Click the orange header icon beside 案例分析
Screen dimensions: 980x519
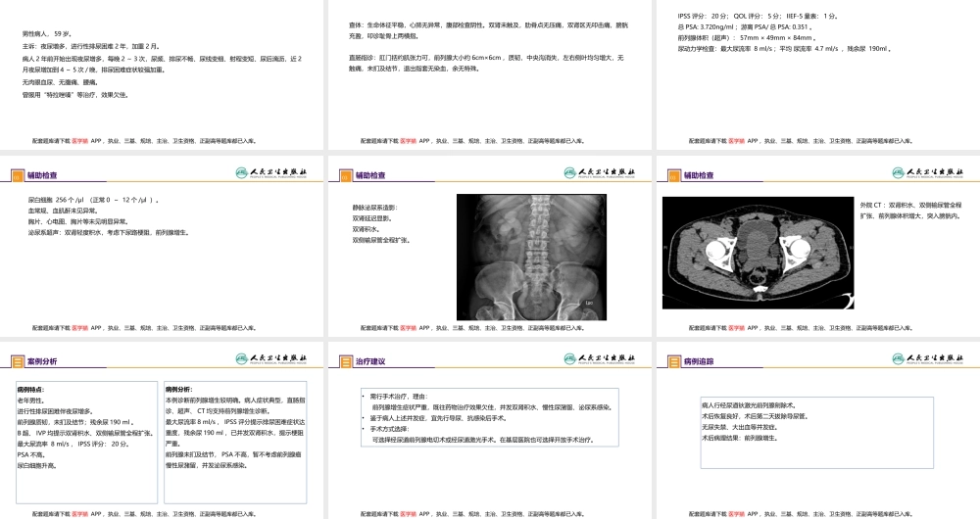18,360
